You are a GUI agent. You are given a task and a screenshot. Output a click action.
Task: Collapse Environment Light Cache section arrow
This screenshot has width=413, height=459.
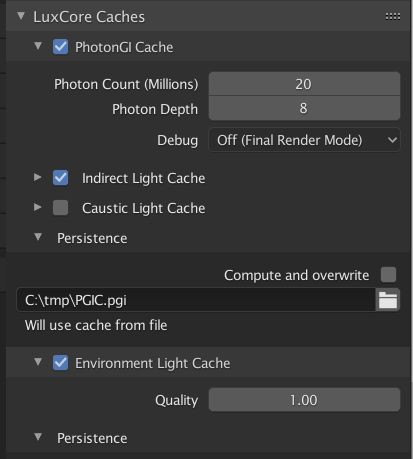click(38, 362)
